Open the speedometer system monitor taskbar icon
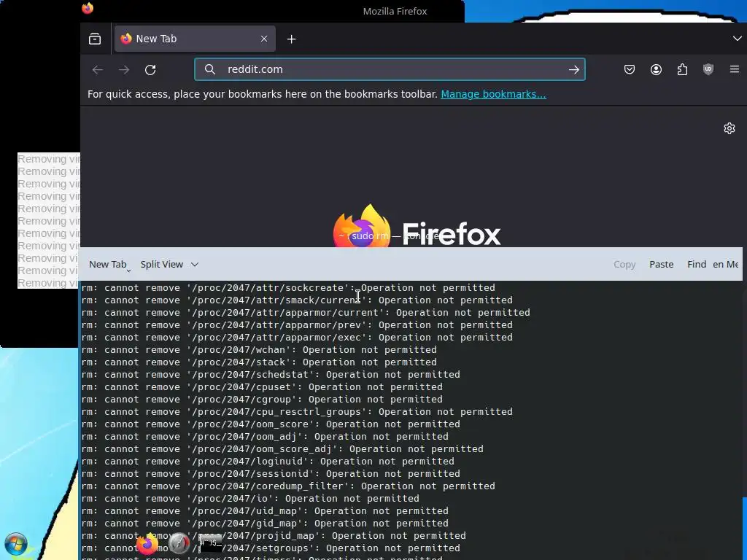The image size is (747, 560). tap(179, 544)
